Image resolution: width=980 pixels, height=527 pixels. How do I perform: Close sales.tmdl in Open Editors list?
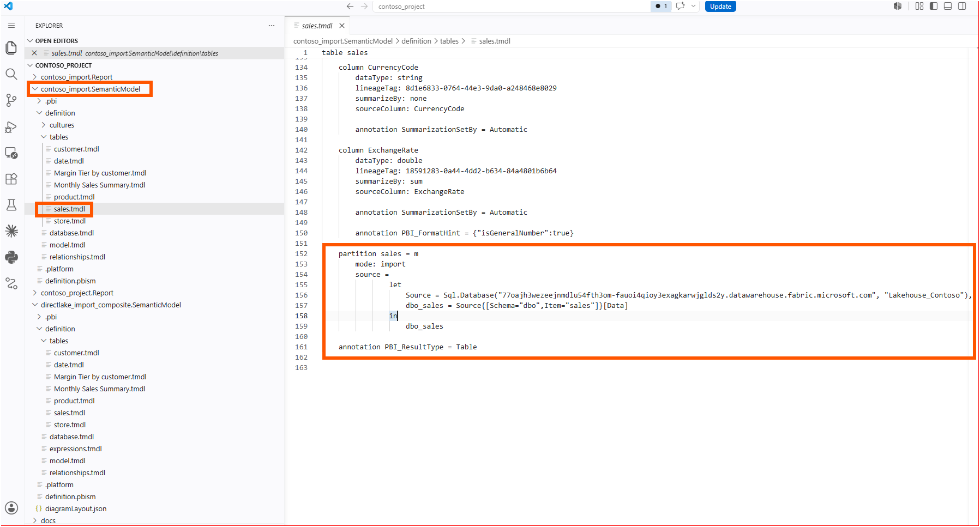[x=34, y=53]
